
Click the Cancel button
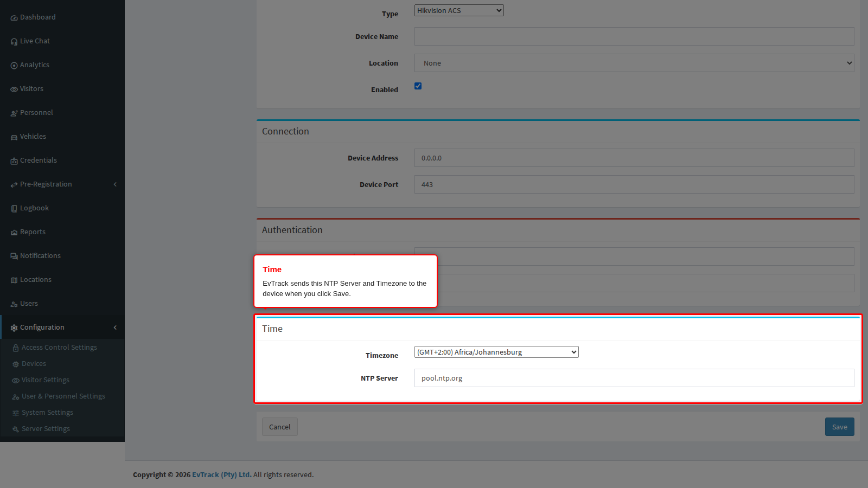[280, 427]
